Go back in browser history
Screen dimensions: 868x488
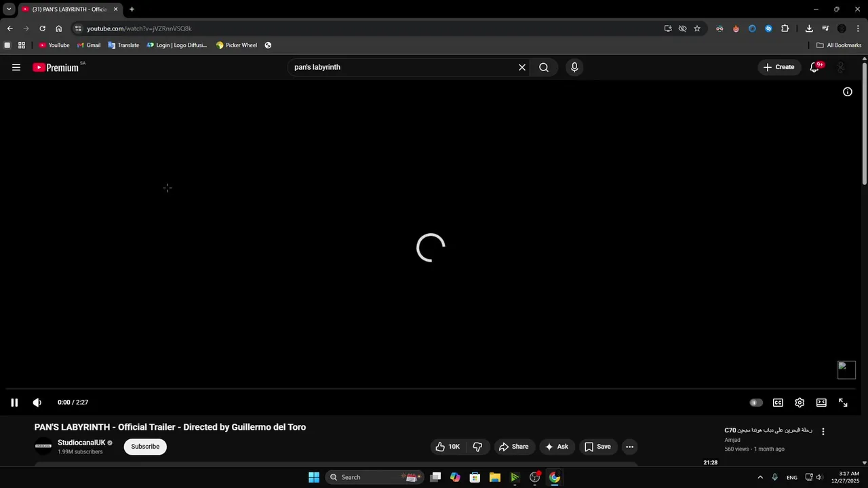pos(9,28)
